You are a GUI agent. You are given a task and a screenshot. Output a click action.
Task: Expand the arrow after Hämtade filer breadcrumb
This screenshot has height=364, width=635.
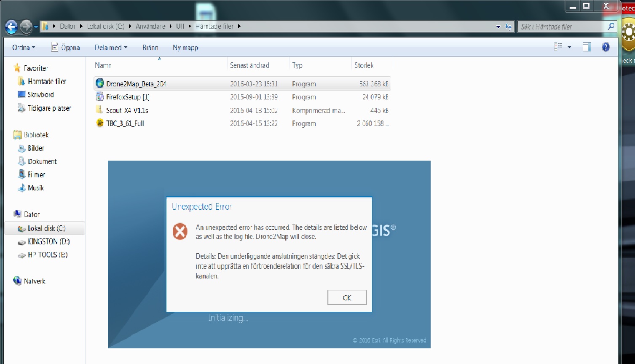coord(239,26)
